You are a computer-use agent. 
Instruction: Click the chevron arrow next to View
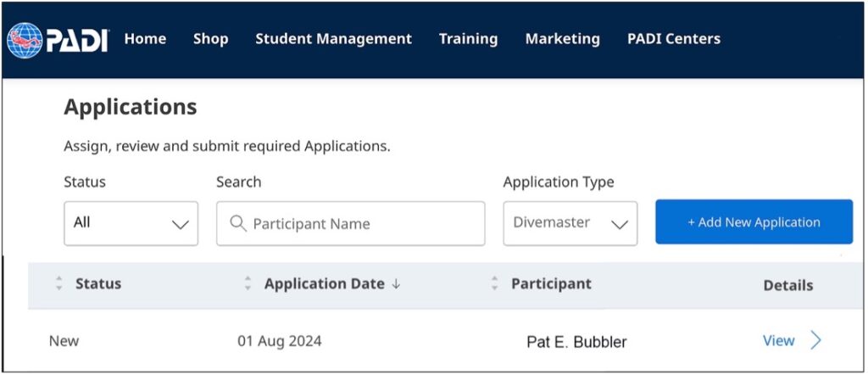click(815, 341)
